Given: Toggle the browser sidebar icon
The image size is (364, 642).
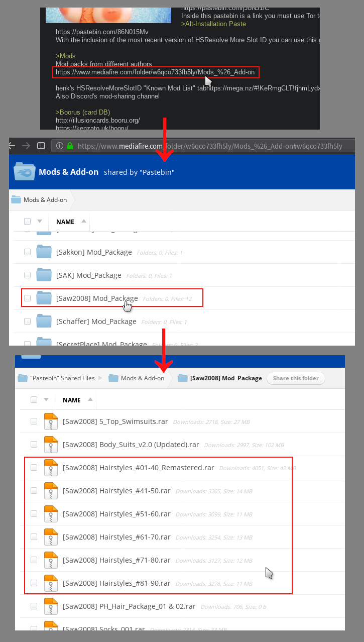Looking at the screenshot, I should coord(42,146).
